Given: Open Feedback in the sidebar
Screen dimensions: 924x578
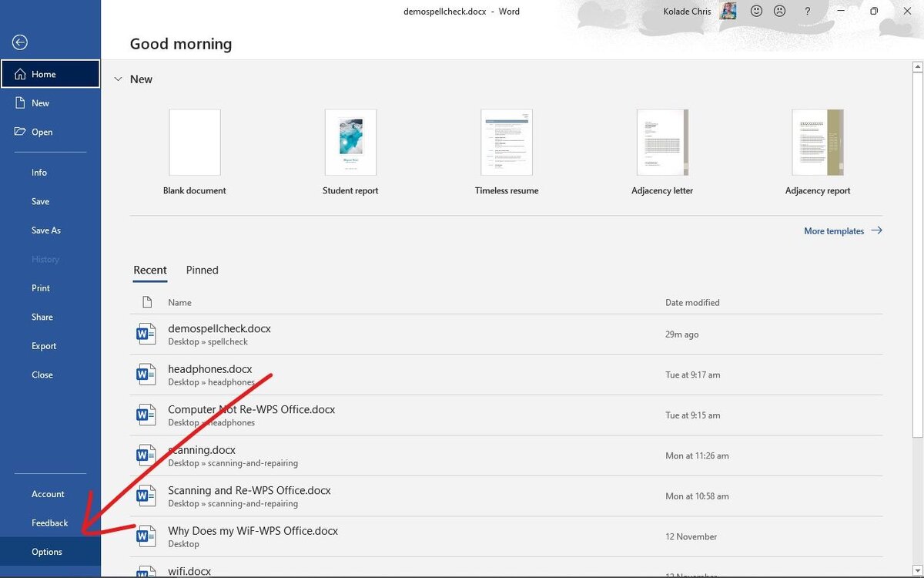Looking at the screenshot, I should click(x=50, y=523).
